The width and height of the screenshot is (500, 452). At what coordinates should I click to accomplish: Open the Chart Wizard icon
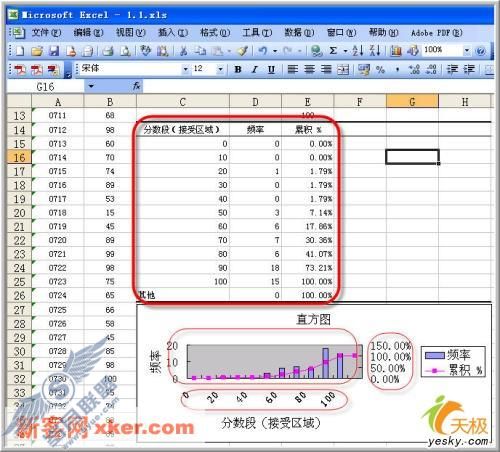point(396,51)
